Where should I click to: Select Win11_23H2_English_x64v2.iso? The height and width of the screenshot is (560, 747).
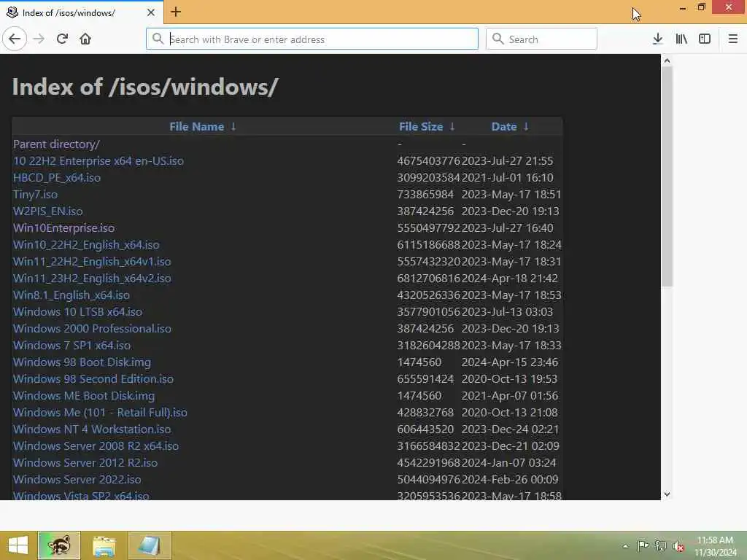click(x=92, y=278)
